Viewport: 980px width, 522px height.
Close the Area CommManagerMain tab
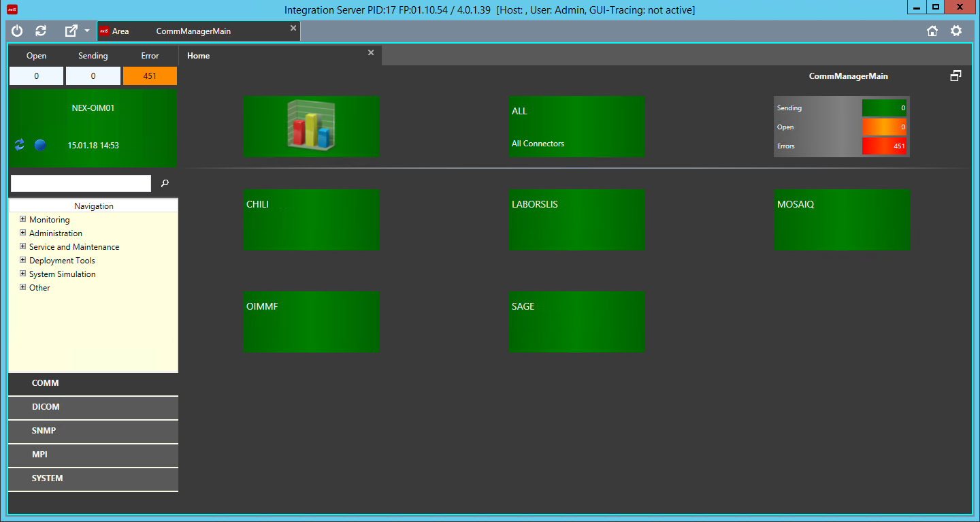293,28
